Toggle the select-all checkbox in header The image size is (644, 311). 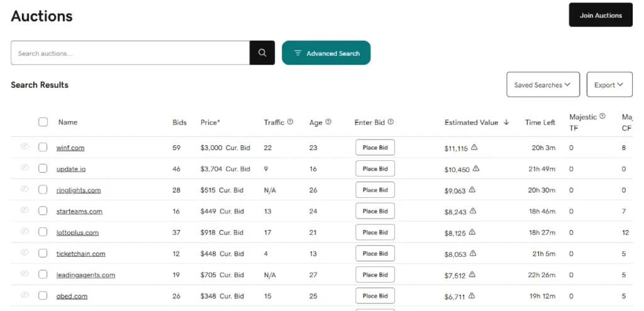[43, 122]
